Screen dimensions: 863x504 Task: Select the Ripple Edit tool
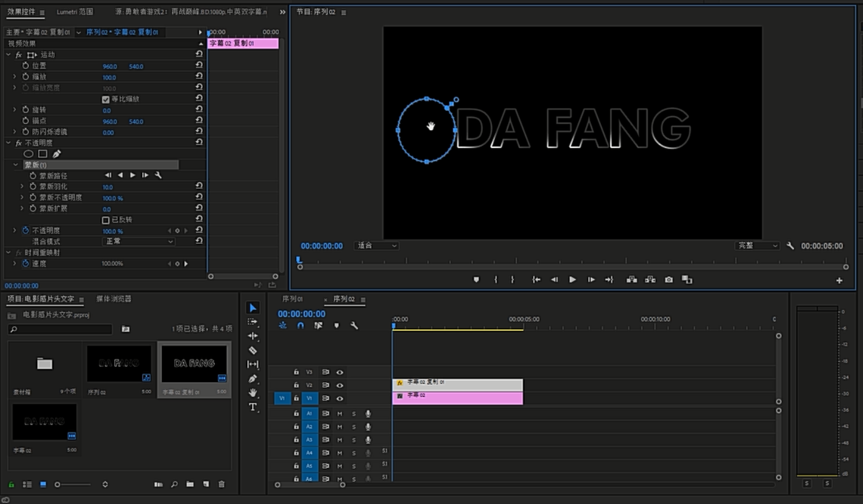point(252,336)
